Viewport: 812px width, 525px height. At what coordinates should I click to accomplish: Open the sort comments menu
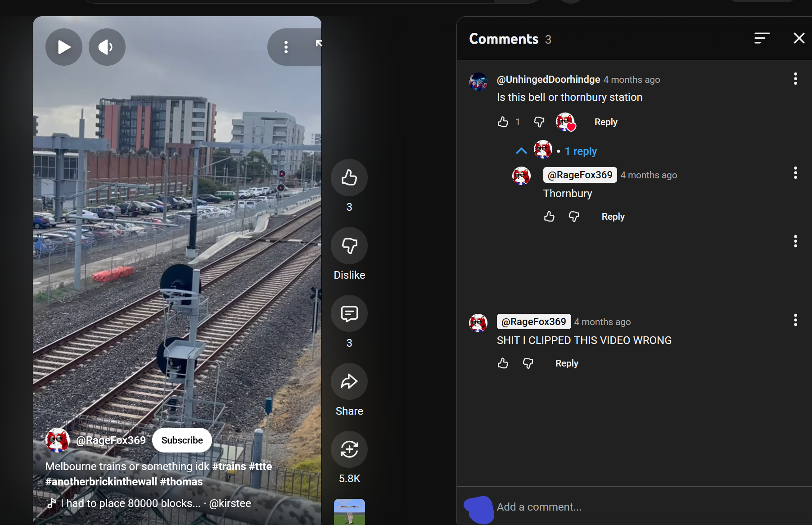click(762, 38)
